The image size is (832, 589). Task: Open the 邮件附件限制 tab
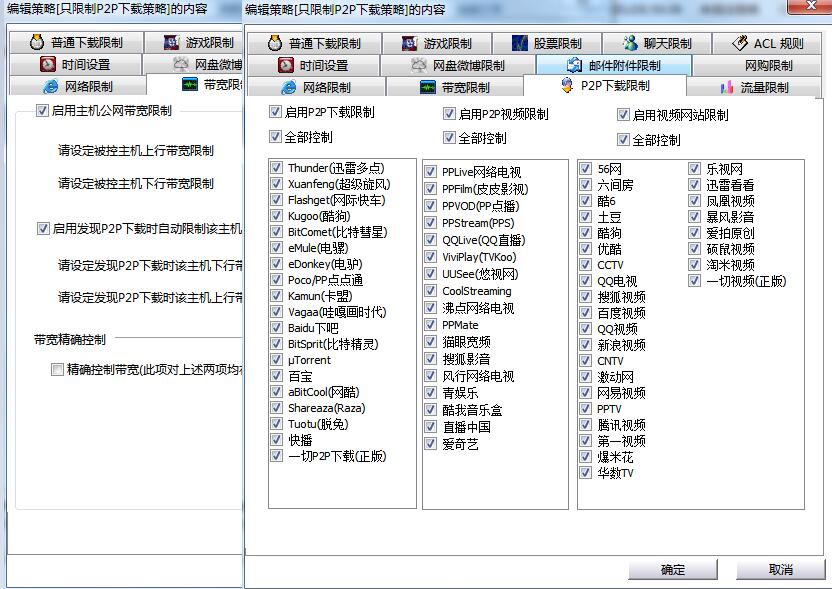pyautogui.click(x=614, y=65)
